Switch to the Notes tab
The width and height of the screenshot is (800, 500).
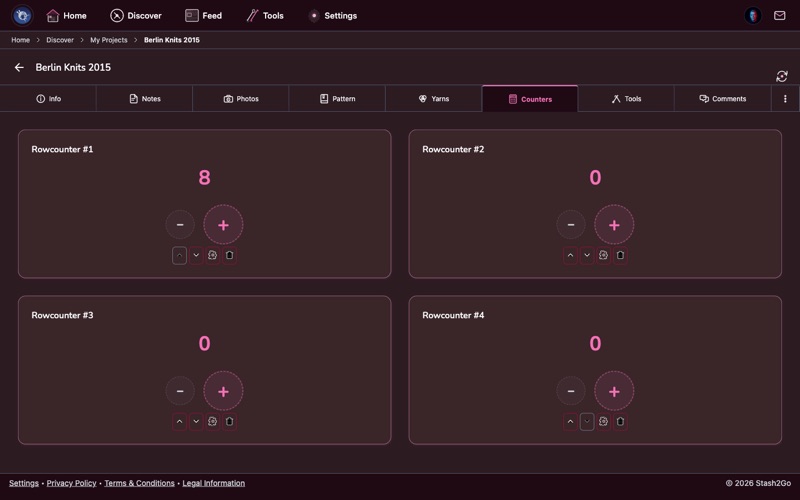pos(144,98)
